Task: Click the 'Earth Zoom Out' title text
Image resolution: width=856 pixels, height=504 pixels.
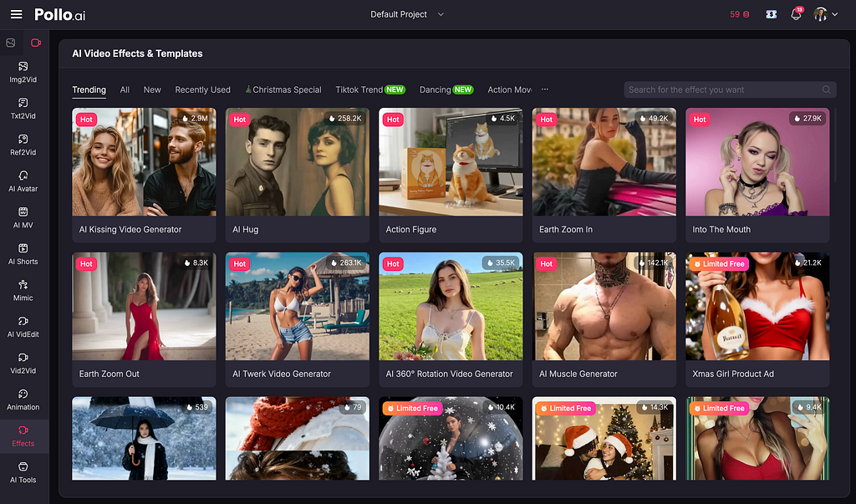Action: point(110,374)
